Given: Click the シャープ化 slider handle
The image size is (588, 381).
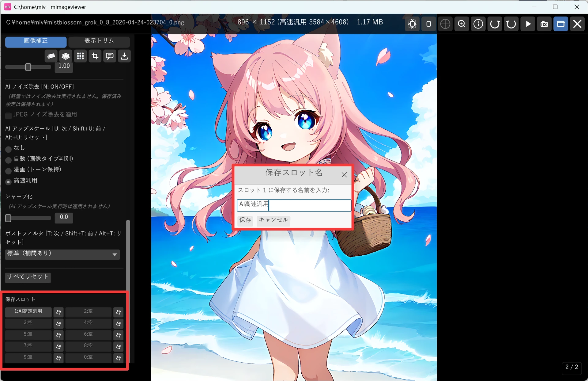Looking at the screenshot, I should pyautogui.click(x=8, y=218).
